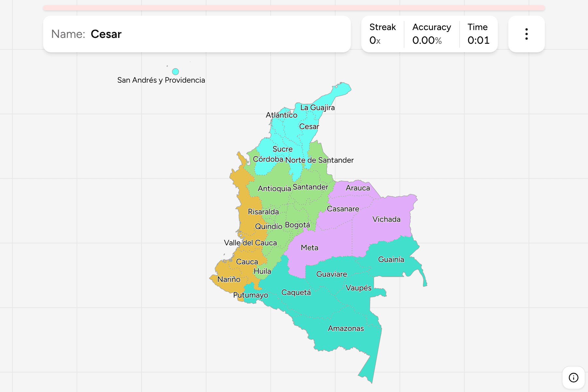Viewport: 588px width, 392px height.
Task: Click the Meta department
Action: click(x=309, y=248)
